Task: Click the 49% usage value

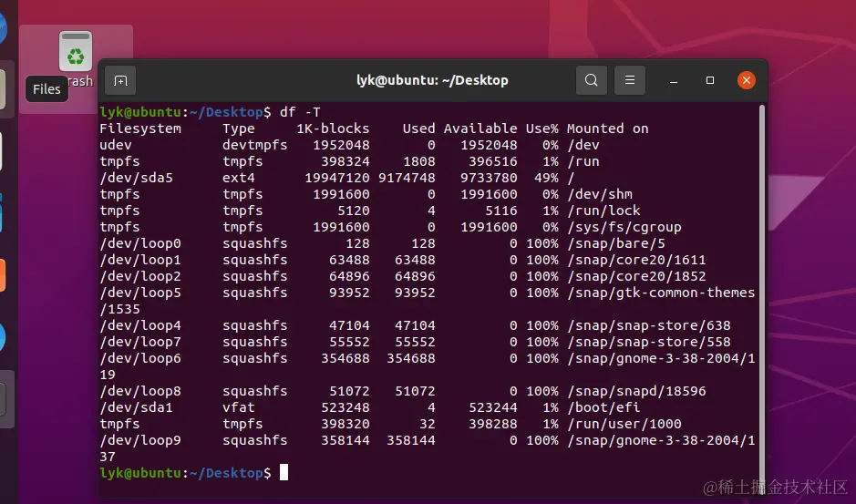Action: [x=546, y=178]
